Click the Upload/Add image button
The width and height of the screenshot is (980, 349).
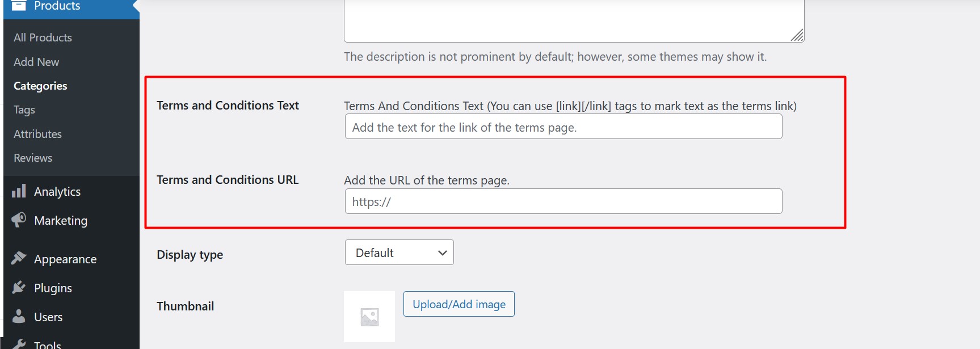pos(459,304)
